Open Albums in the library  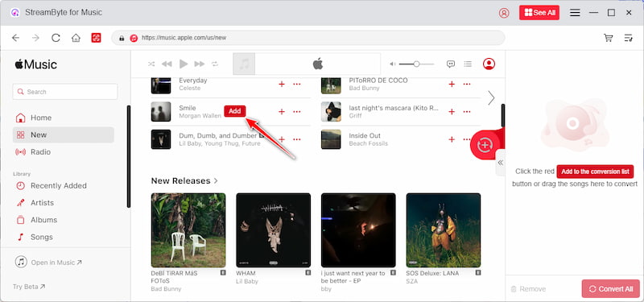pyautogui.click(x=64, y=220)
